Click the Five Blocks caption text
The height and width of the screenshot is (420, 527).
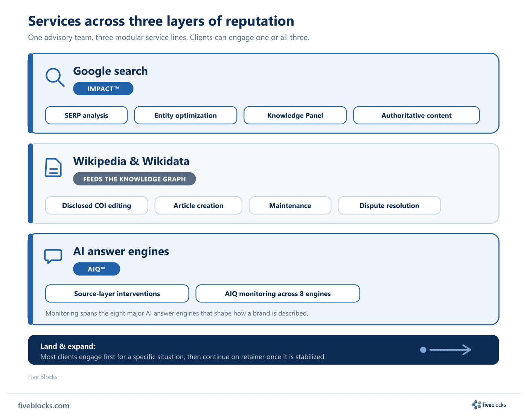click(43, 377)
